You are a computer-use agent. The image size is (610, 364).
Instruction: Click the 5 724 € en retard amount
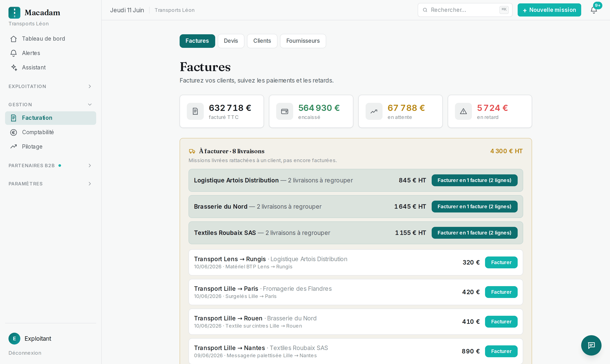(x=492, y=108)
